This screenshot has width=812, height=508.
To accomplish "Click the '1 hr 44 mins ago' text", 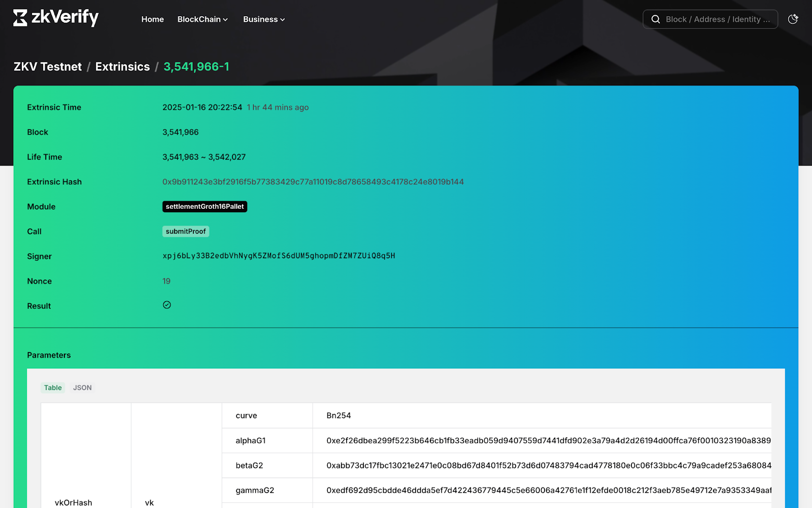I will (278, 107).
